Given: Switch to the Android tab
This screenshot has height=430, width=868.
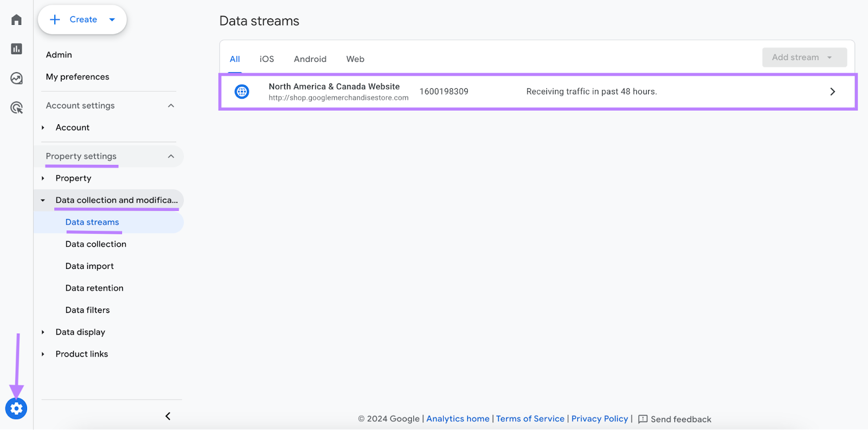Looking at the screenshot, I should coord(310,59).
